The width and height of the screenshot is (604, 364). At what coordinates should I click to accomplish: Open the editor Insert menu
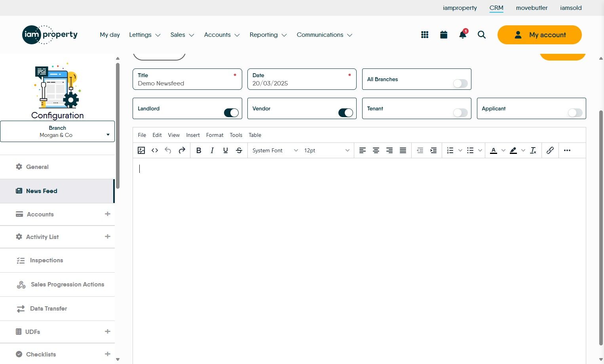point(193,135)
